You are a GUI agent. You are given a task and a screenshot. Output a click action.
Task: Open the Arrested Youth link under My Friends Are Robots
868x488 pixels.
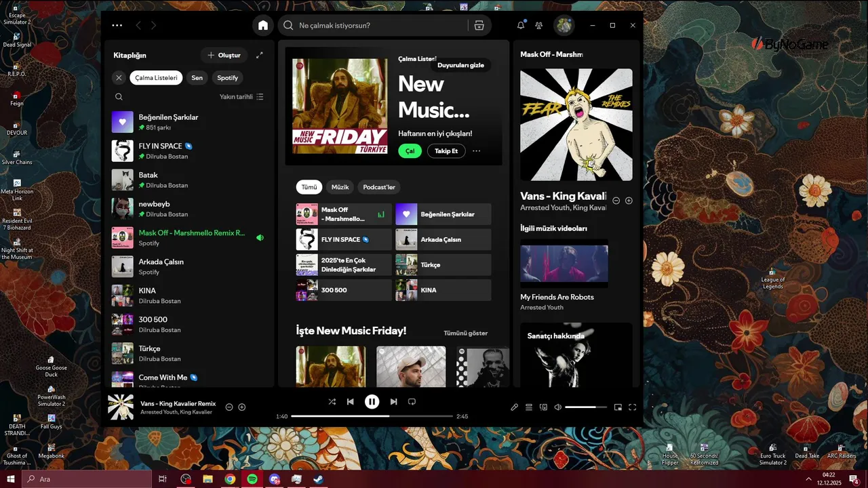coord(542,308)
